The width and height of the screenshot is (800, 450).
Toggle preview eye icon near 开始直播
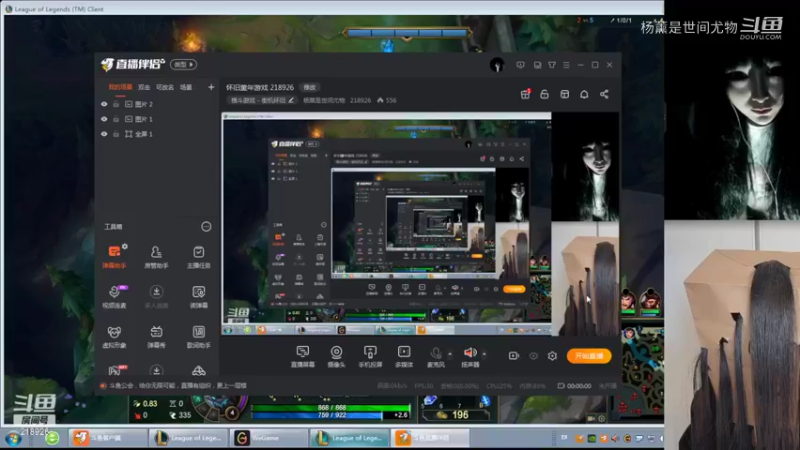(x=533, y=356)
